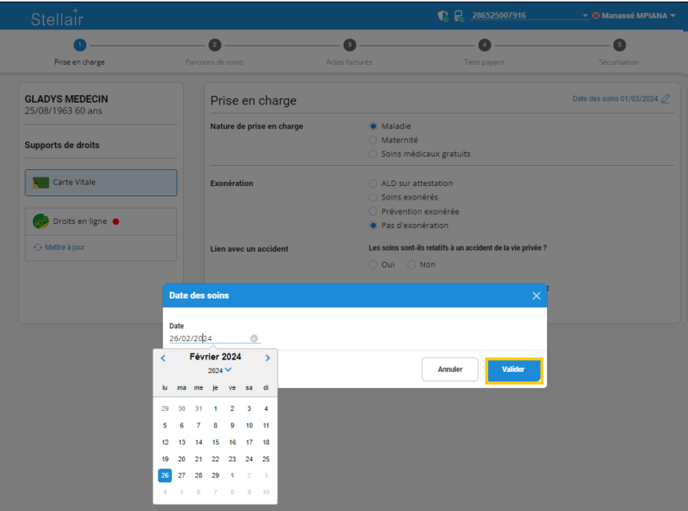Select ALD sur attestation option
Viewport: 688px width, 511px height.
tap(373, 183)
